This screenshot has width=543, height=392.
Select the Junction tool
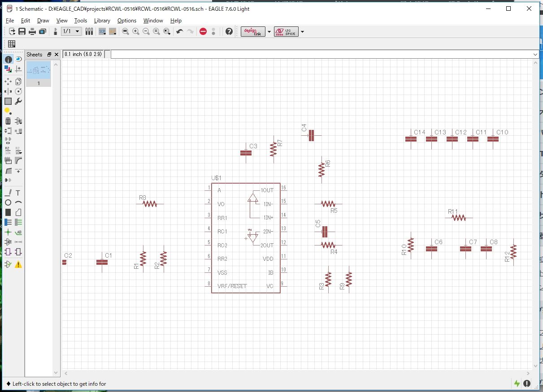coord(8,232)
